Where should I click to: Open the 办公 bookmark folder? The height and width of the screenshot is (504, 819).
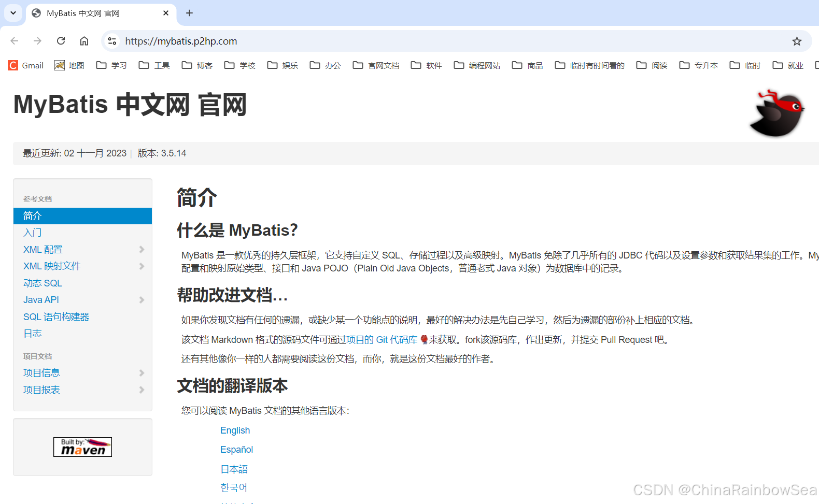tap(326, 65)
